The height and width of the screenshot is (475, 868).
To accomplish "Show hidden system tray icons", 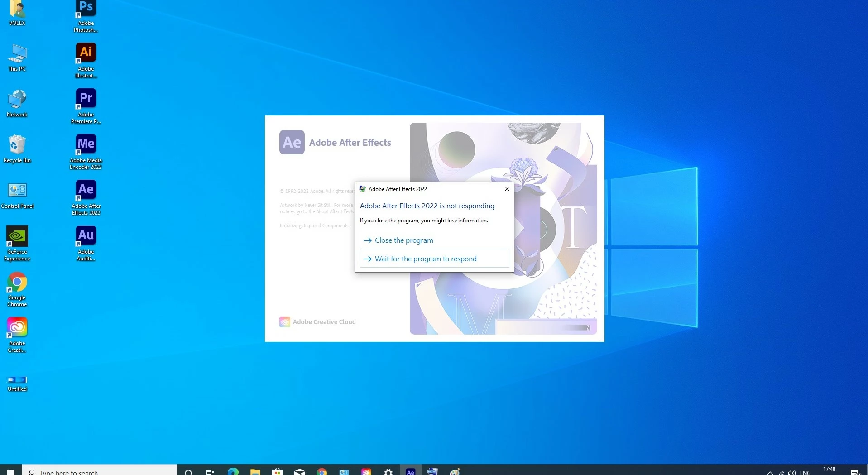I will [x=770, y=472].
